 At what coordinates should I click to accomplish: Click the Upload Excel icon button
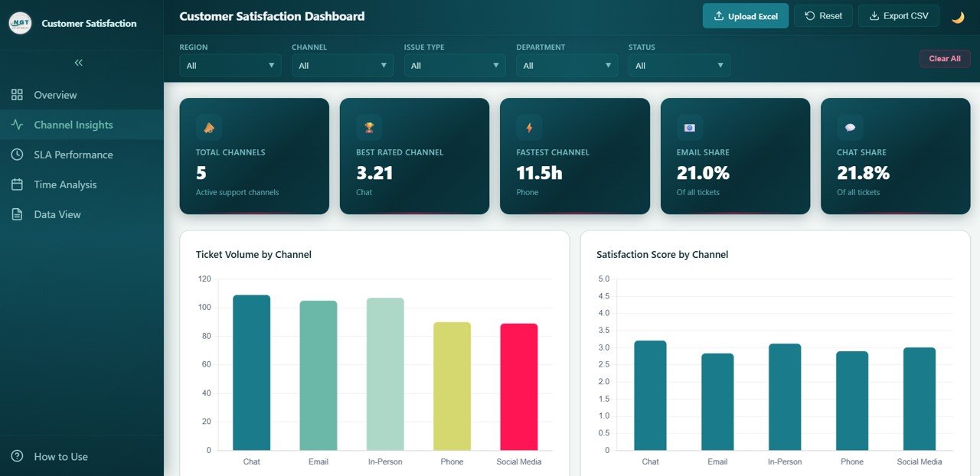pos(720,15)
